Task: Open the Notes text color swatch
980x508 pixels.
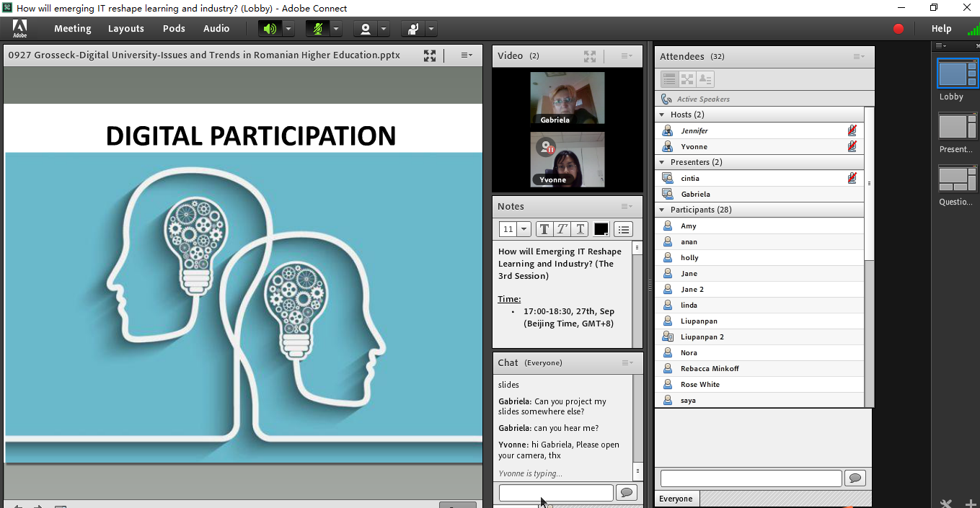Action: (601, 229)
